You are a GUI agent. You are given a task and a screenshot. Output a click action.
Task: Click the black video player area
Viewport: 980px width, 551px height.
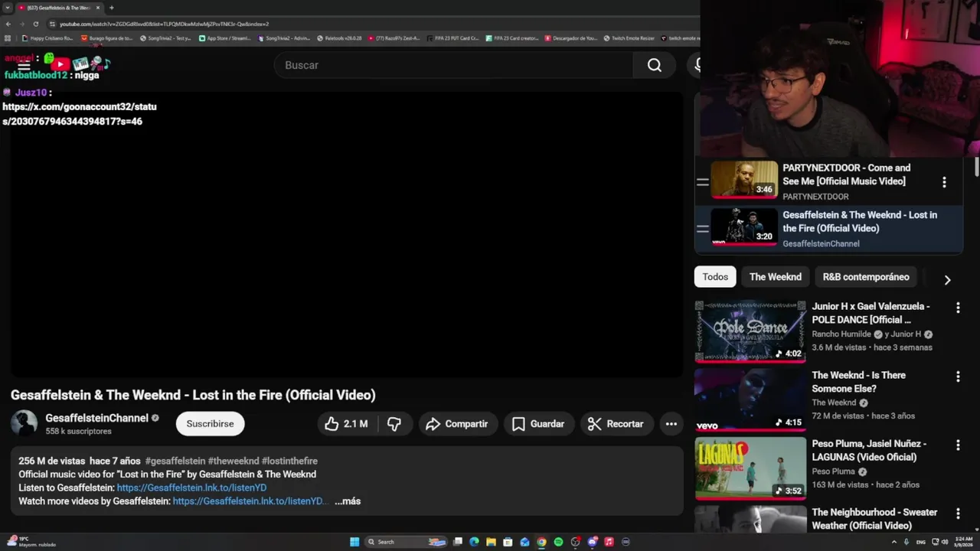[x=347, y=234]
